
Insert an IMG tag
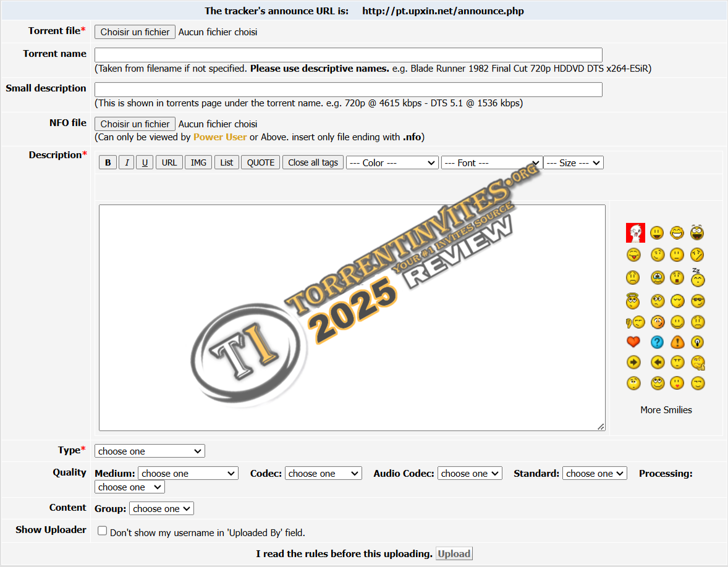click(198, 162)
